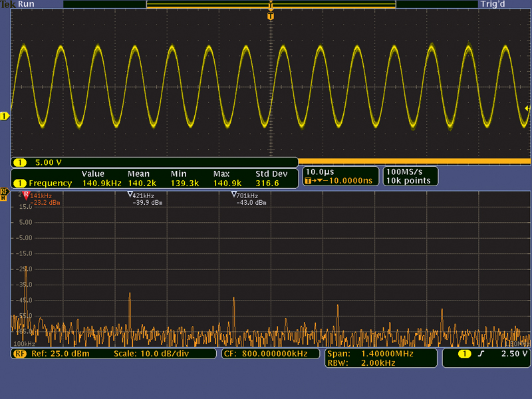This screenshot has width=532, height=399.
Task: Toggle the channel 1 badge at 5.00 V
Action: [20, 162]
